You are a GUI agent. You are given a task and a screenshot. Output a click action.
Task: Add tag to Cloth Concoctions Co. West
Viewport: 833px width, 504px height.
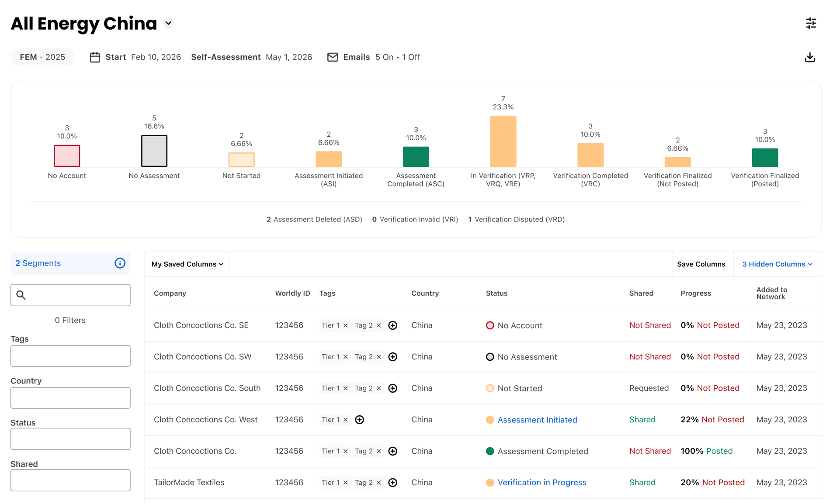tap(359, 420)
